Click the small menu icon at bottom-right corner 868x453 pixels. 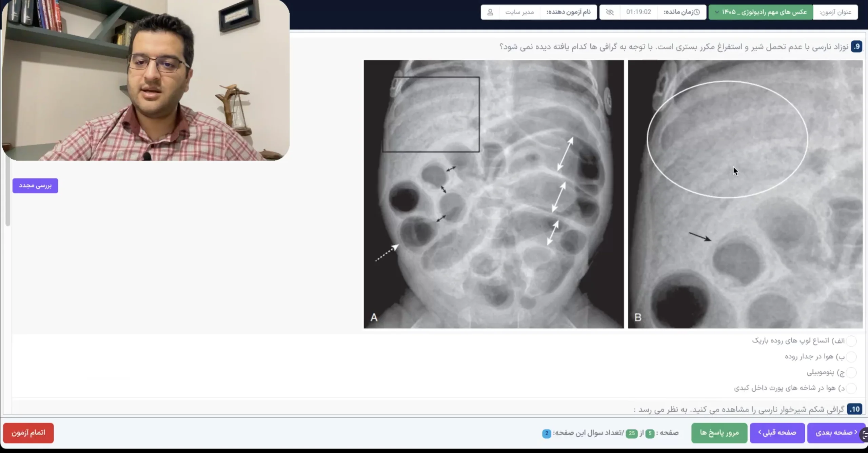point(864,435)
